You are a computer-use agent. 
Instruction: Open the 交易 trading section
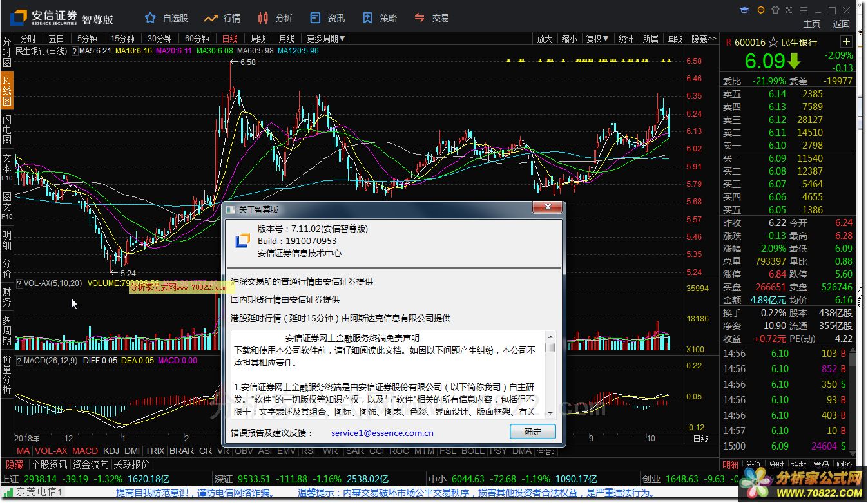point(431,18)
